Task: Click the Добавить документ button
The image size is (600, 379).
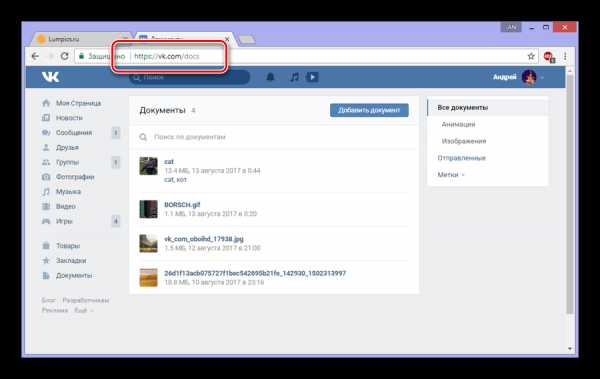Action: point(369,110)
